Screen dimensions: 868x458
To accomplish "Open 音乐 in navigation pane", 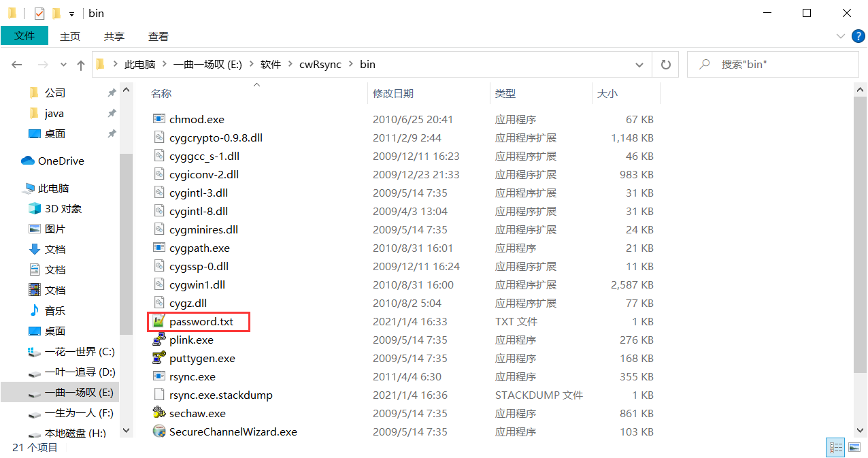I will [55, 311].
